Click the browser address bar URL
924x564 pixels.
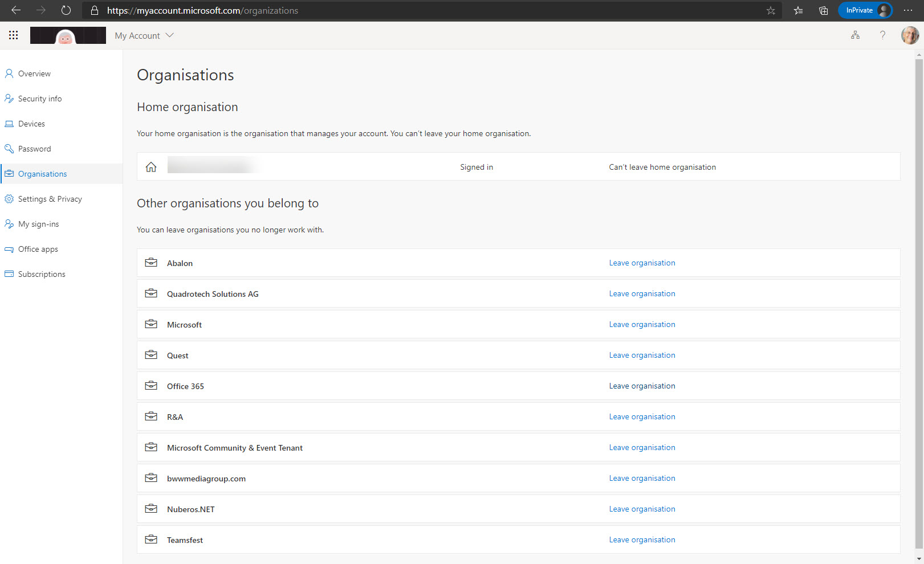pos(202,10)
